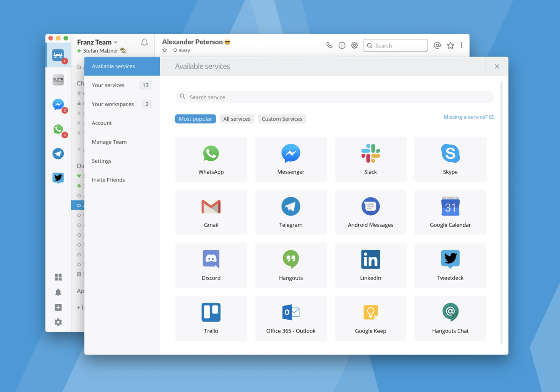Open Manage Team in settings menu
Screen dimensions: 560x392
tap(122, 142)
